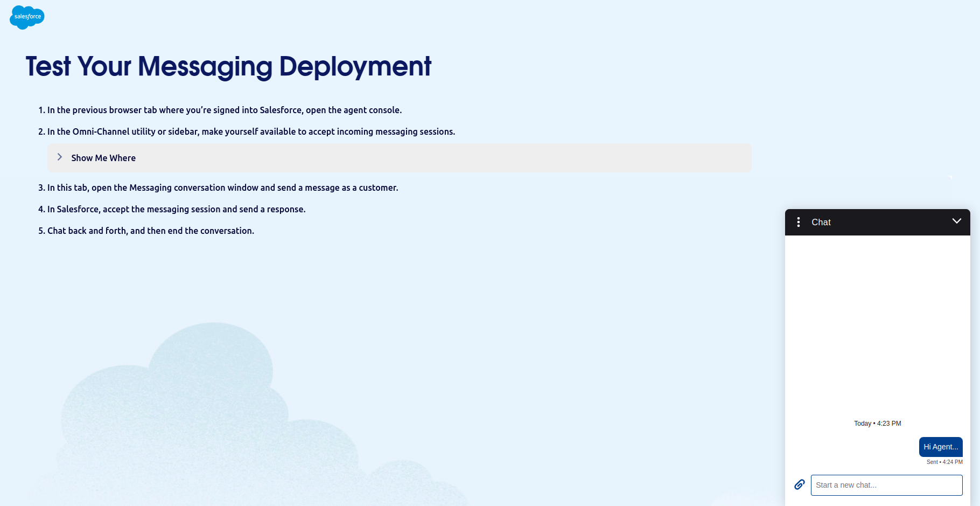Open the chat options three-dot menu
Image resolution: width=980 pixels, height=506 pixels.
pyautogui.click(x=799, y=222)
